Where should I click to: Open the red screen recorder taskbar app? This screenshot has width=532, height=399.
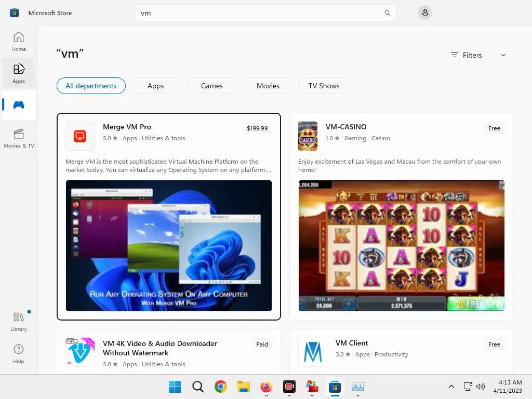tap(289, 387)
